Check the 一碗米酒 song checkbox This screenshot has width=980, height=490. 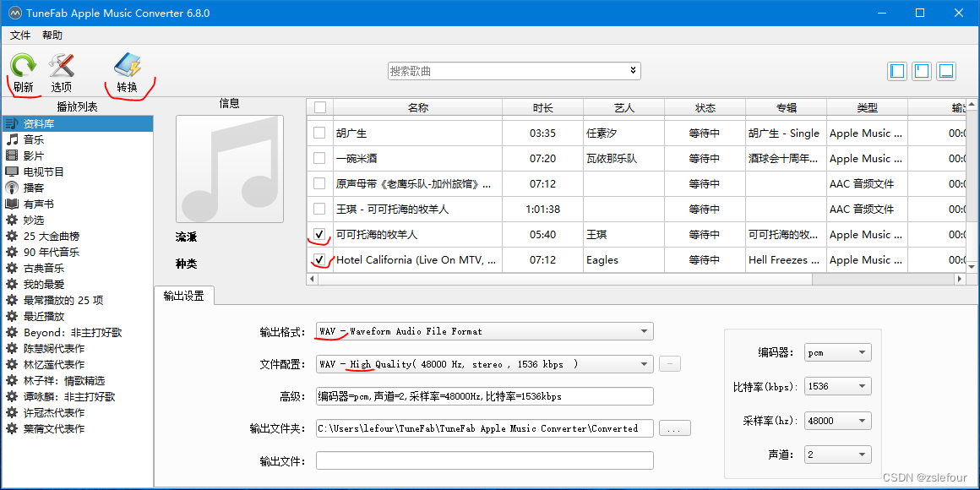pos(319,158)
